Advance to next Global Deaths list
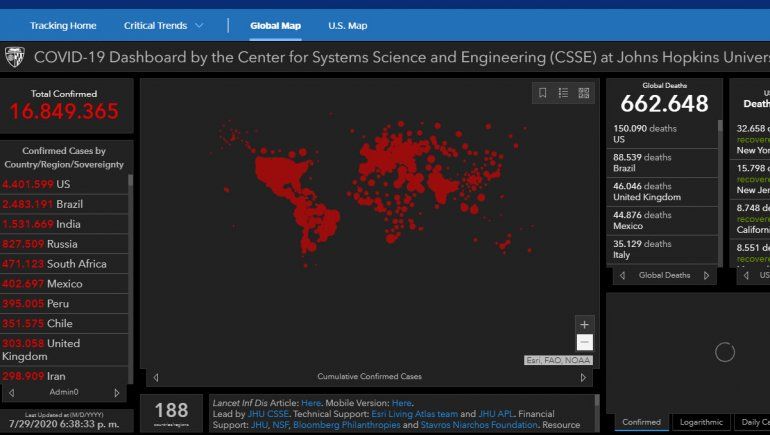The height and width of the screenshot is (435, 770). pyautogui.click(x=707, y=275)
